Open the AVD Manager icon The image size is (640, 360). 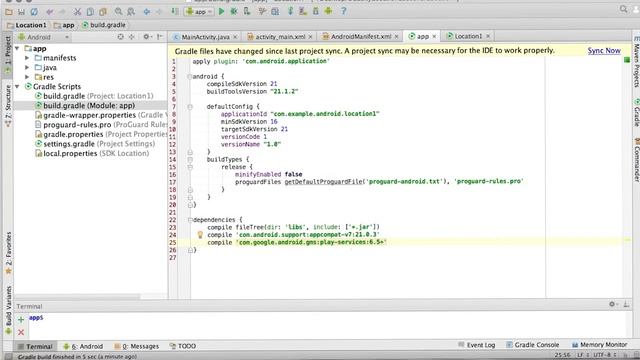(x=303, y=11)
